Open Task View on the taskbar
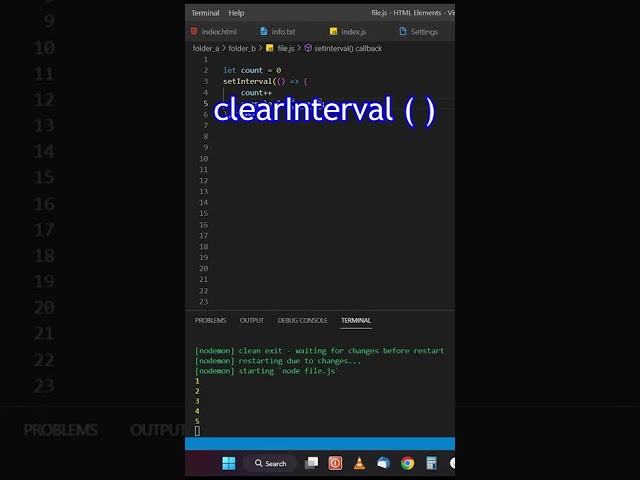 (311, 463)
